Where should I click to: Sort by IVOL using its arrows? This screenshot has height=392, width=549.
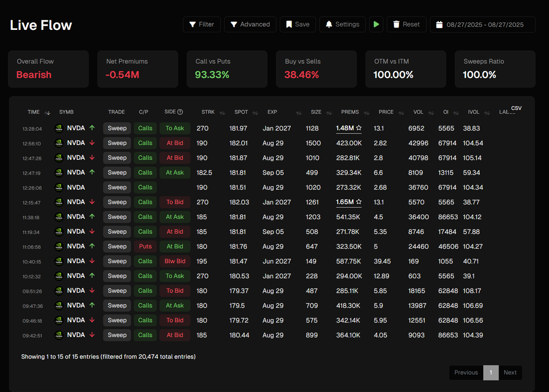487,113
